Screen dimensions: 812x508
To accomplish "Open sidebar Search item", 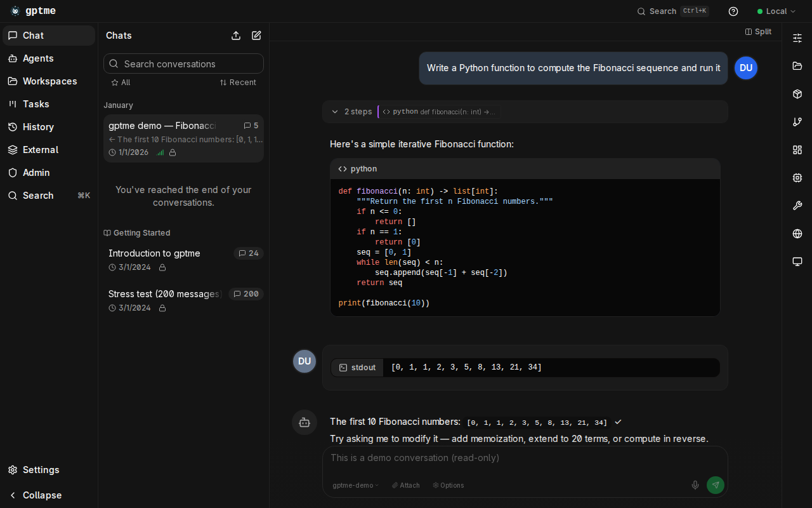I will 49,196.
